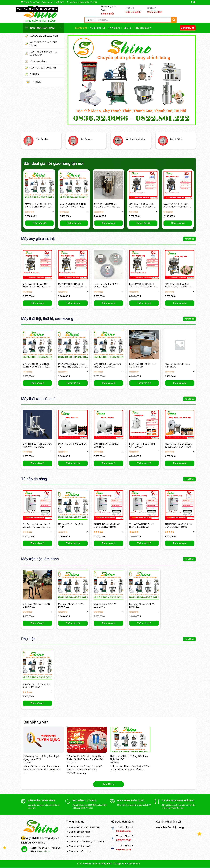Open the VỀ CHÚNG TÔI menu item
Image resolution: width=210 pixels, height=868 pixels.
coord(97,28)
